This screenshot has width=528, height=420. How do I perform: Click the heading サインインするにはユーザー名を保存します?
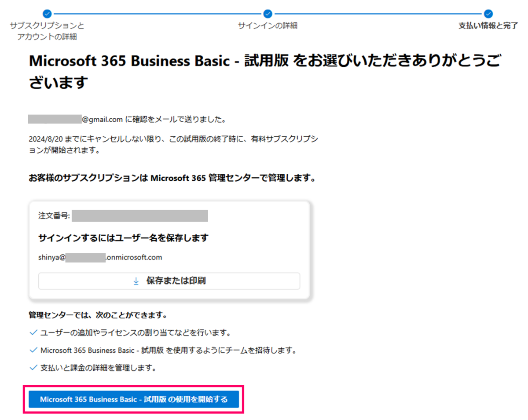point(123,238)
